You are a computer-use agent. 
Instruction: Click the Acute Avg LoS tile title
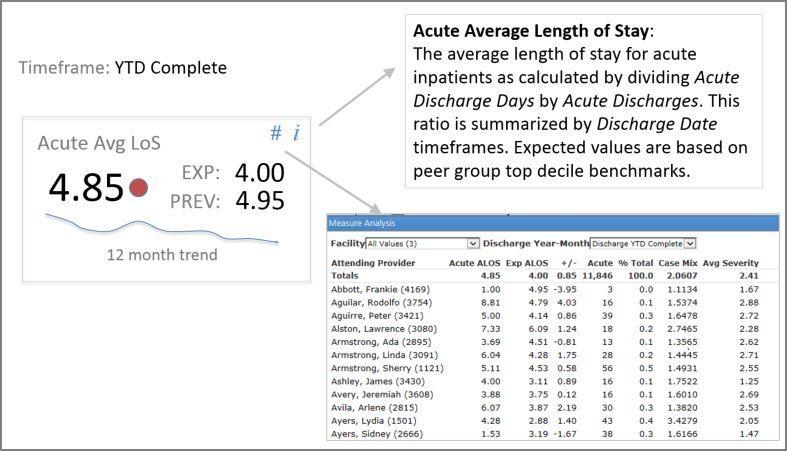[x=99, y=143]
